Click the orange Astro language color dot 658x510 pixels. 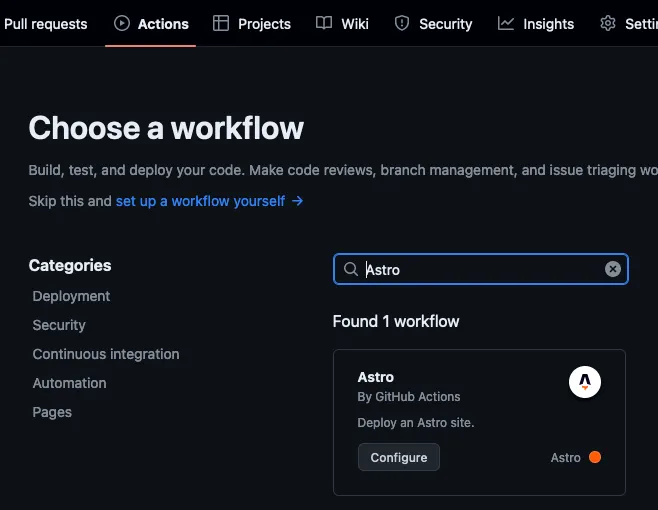[x=595, y=457]
